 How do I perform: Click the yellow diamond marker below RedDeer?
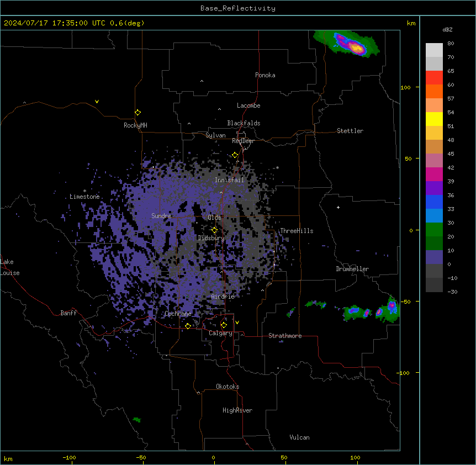[x=235, y=155]
